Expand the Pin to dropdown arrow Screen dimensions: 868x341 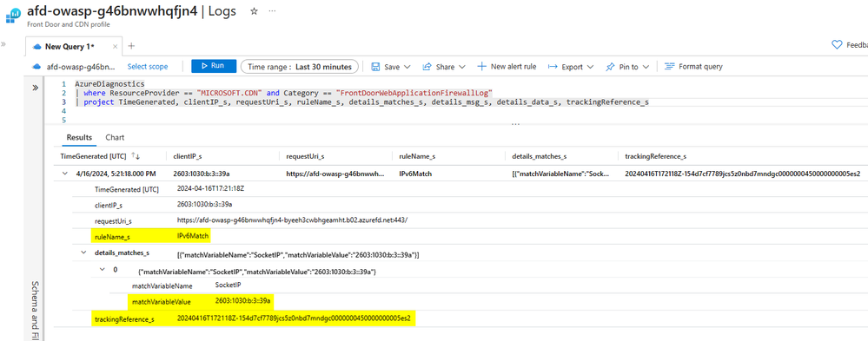click(646, 67)
